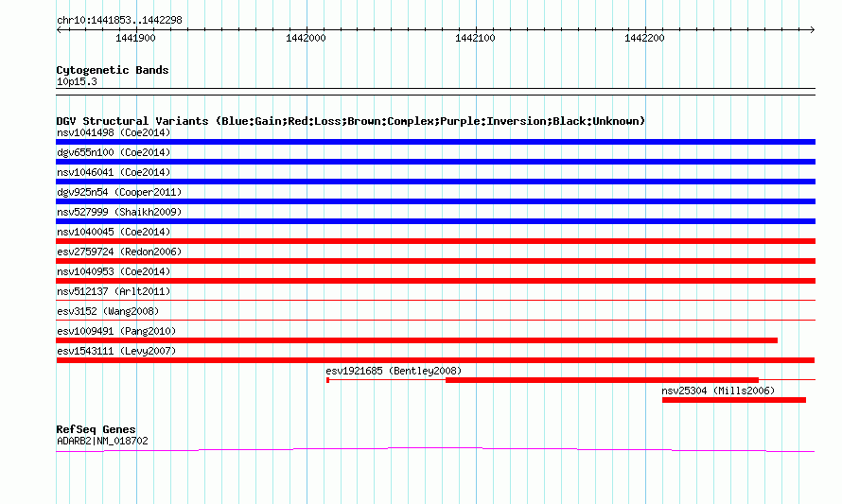Click the left arrow end of ruler

pos(59,30)
